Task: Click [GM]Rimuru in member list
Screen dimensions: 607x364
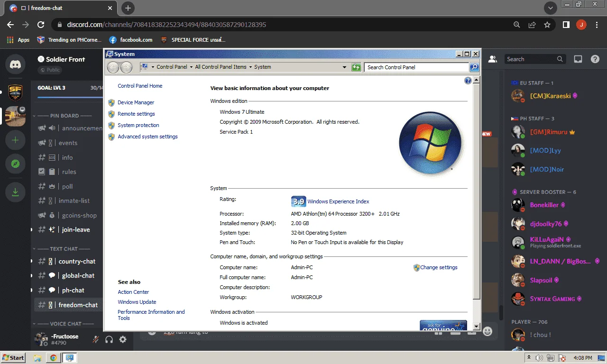Action: 548,132
